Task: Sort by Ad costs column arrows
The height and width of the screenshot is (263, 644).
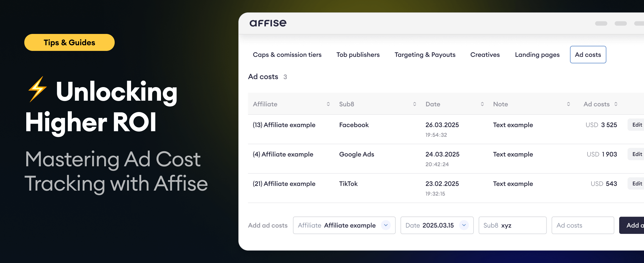Action: pyautogui.click(x=616, y=104)
